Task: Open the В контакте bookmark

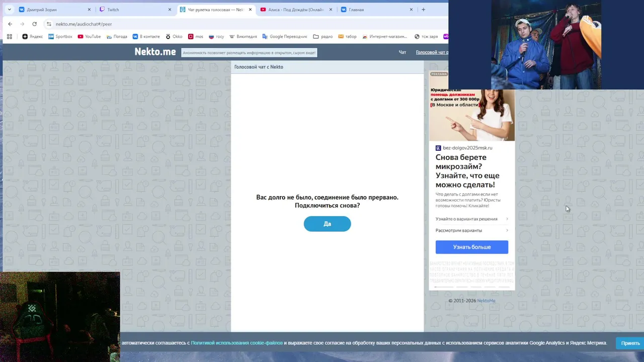Action: click(146, 36)
